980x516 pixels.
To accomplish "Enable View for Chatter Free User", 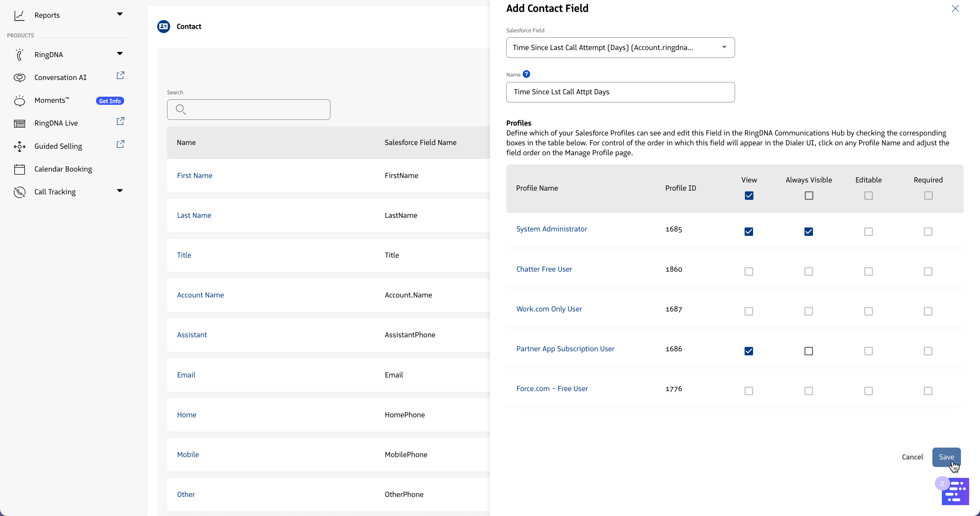I will click(x=749, y=271).
